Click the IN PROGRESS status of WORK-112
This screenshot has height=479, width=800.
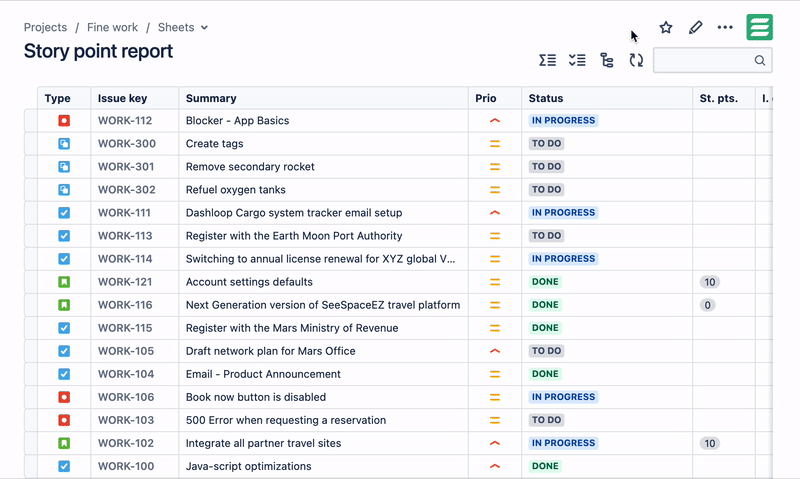(563, 121)
